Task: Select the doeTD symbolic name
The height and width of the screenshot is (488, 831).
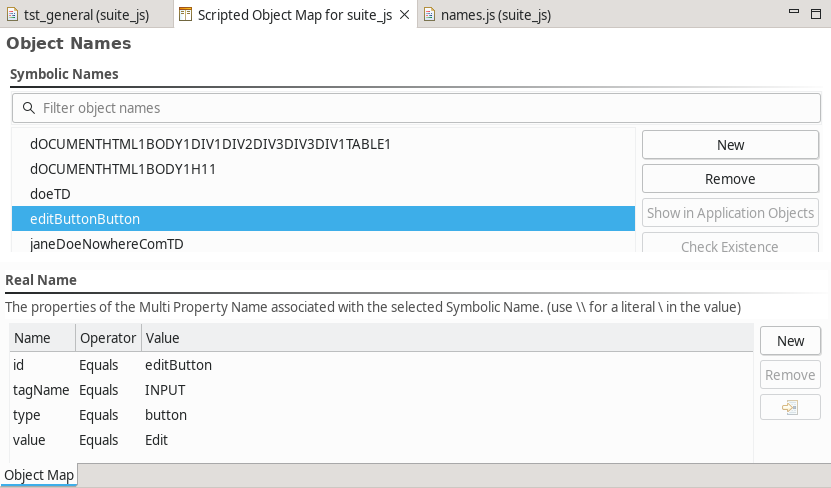Action: point(50,194)
